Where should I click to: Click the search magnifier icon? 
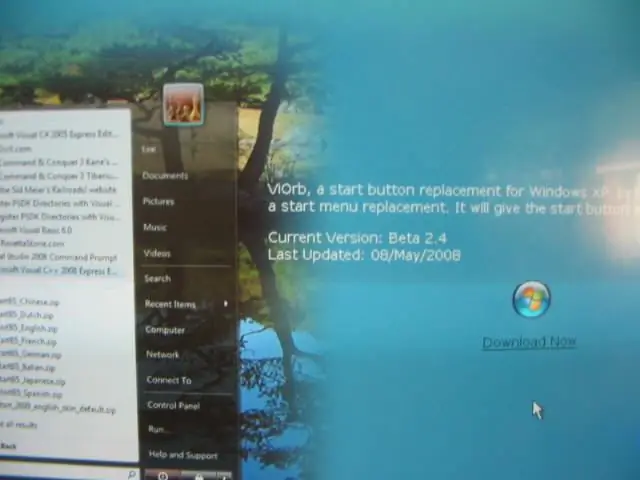point(131,474)
